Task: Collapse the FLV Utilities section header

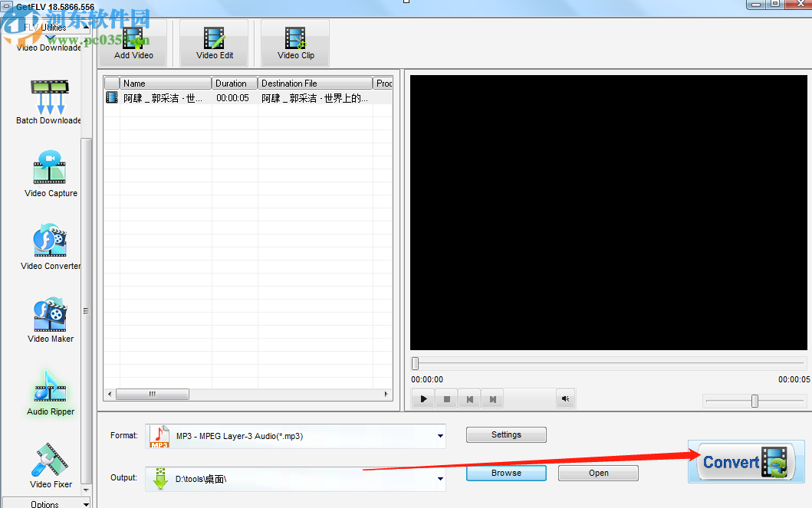Action: [47, 28]
